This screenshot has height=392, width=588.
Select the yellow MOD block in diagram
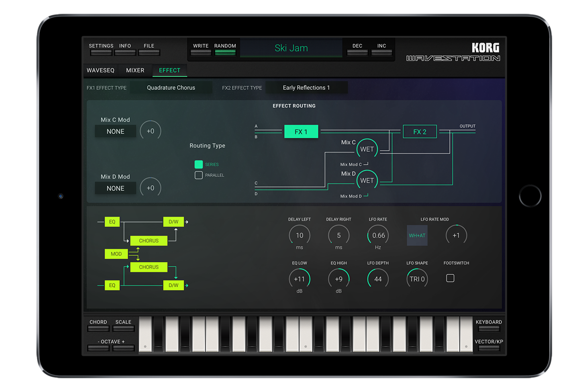116,254
